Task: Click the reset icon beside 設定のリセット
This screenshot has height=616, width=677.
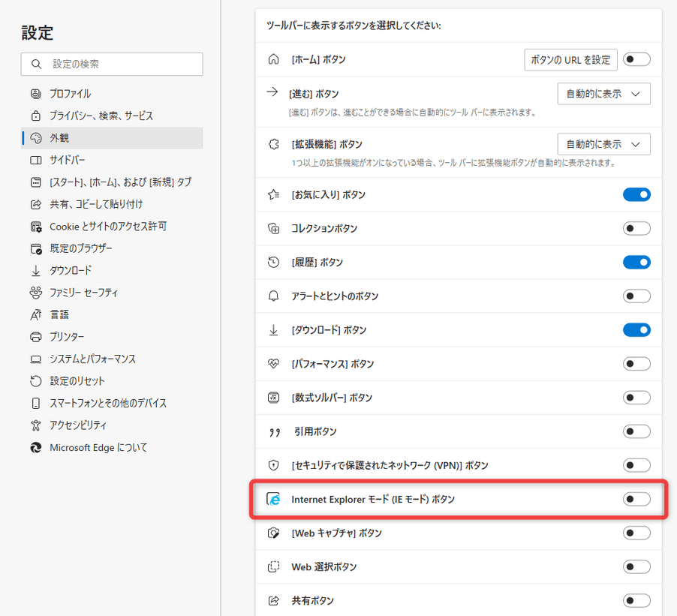Action: point(36,380)
